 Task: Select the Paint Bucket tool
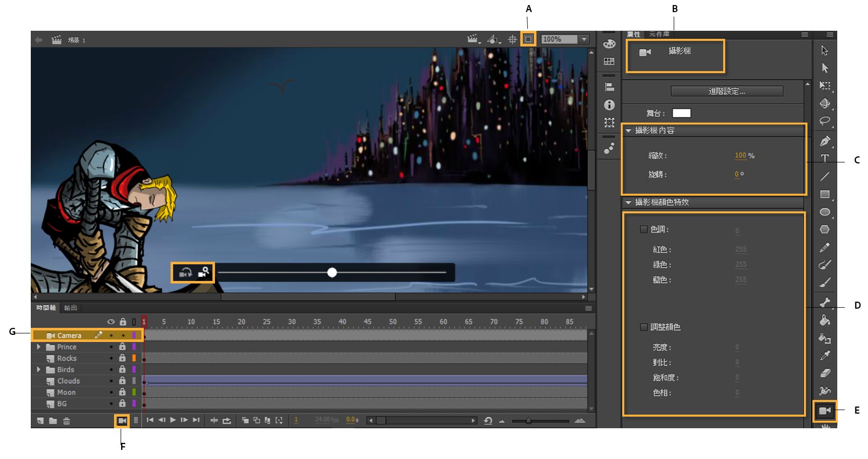825,320
